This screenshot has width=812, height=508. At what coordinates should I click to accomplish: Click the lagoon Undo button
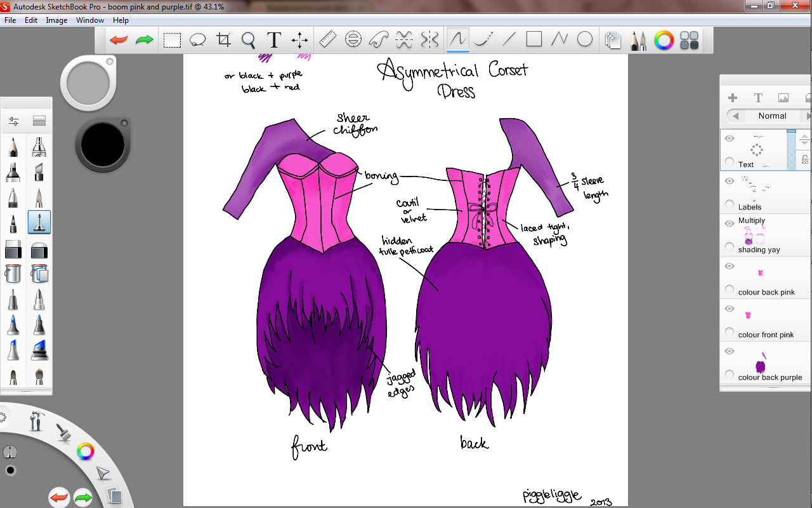[x=59, y=497]
